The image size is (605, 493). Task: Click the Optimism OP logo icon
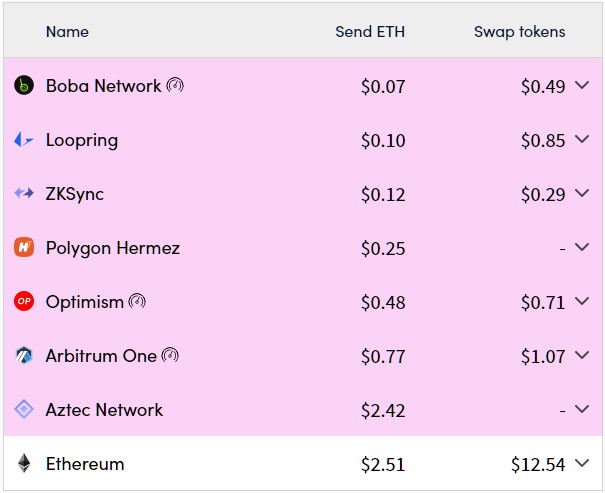(x=24, y=302)
